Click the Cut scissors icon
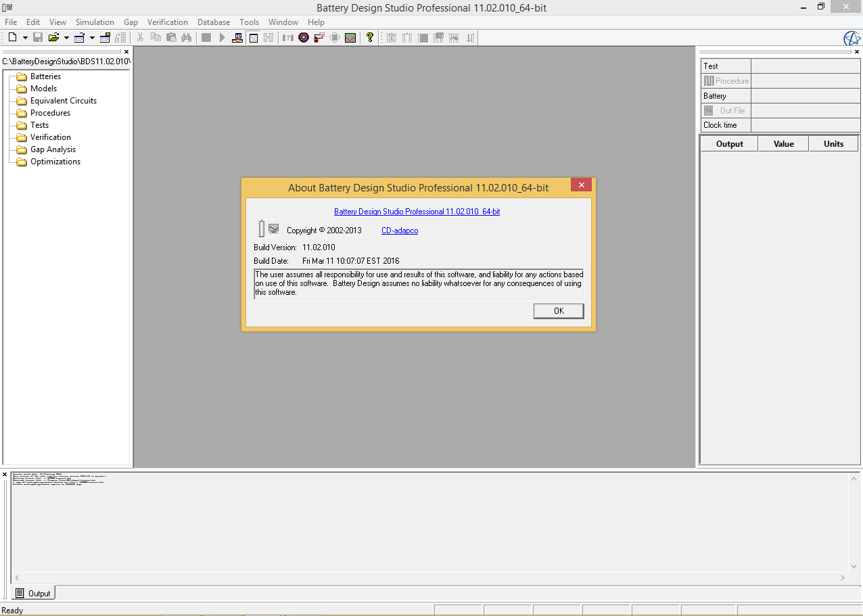 point(141,38)
